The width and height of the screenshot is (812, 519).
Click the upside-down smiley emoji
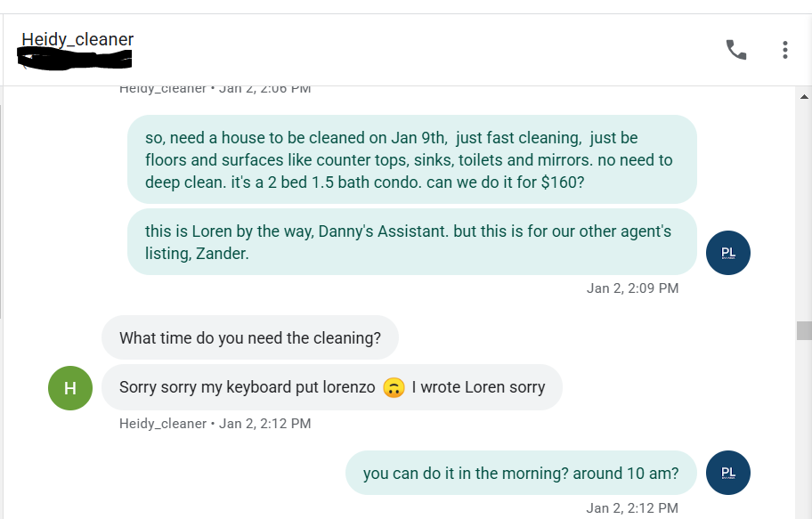394,388
